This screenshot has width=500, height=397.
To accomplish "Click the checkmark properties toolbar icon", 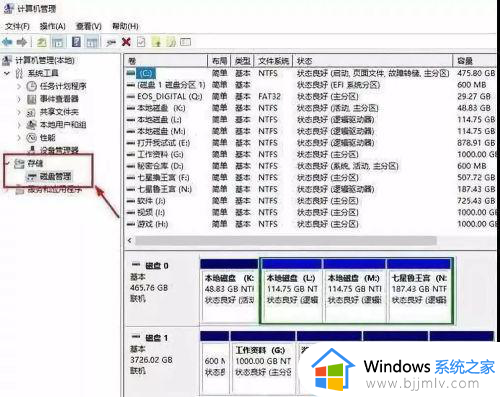I will coord(141,42).
